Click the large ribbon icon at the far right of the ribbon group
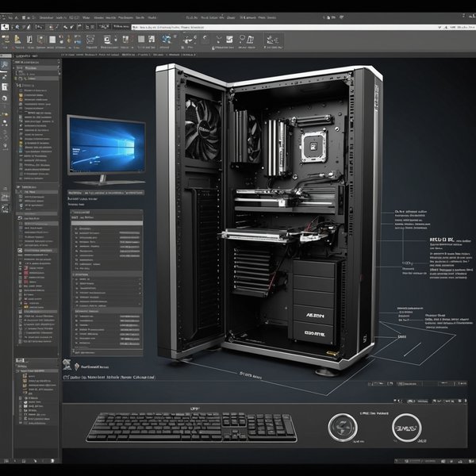This screenshot has height=476, width=476. click(x=273, y=40)
